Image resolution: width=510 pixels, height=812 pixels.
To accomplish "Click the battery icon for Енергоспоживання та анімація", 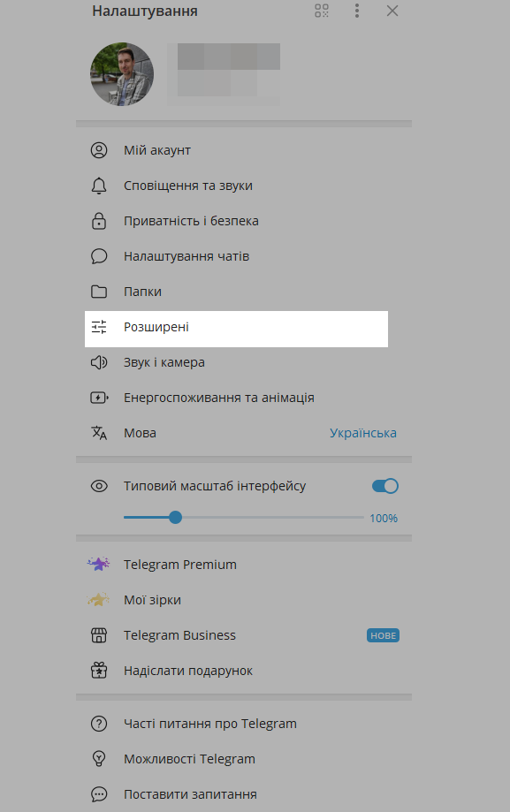I will 99,398.
